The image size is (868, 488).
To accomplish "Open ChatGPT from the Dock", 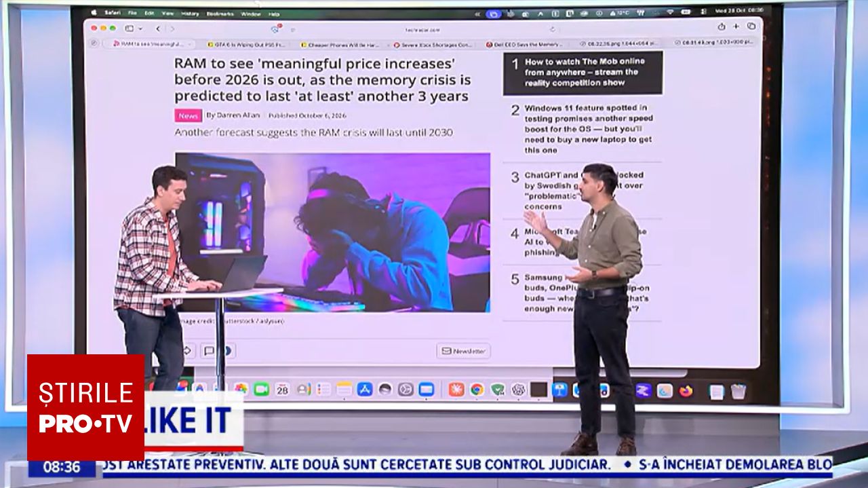I will click(x=519, y=389).
